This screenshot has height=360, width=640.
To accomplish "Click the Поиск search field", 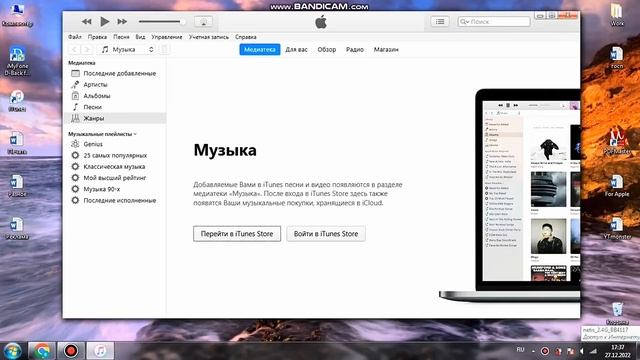I will (x=494, y=22).
